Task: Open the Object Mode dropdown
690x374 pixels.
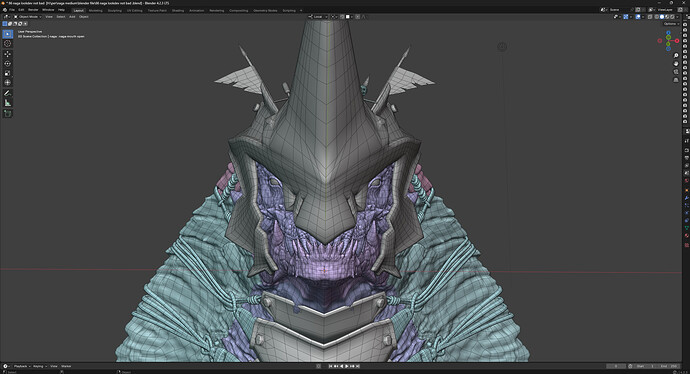Action: pyautogui.click(x=27, y=17)
